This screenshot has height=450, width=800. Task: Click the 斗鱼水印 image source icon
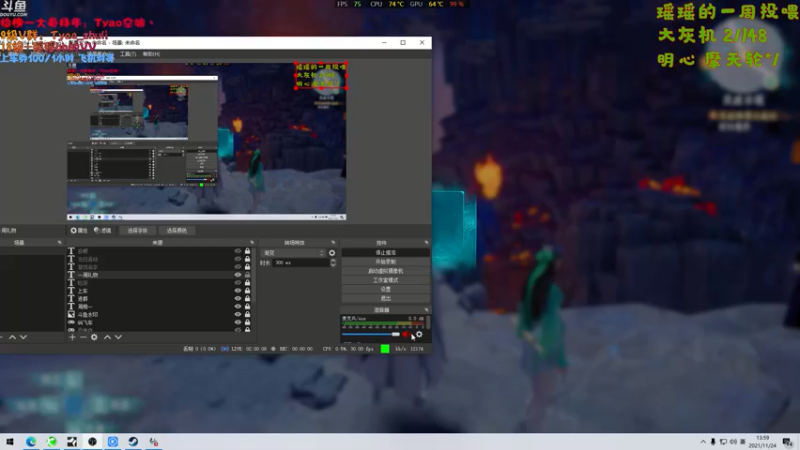[71, 315]
